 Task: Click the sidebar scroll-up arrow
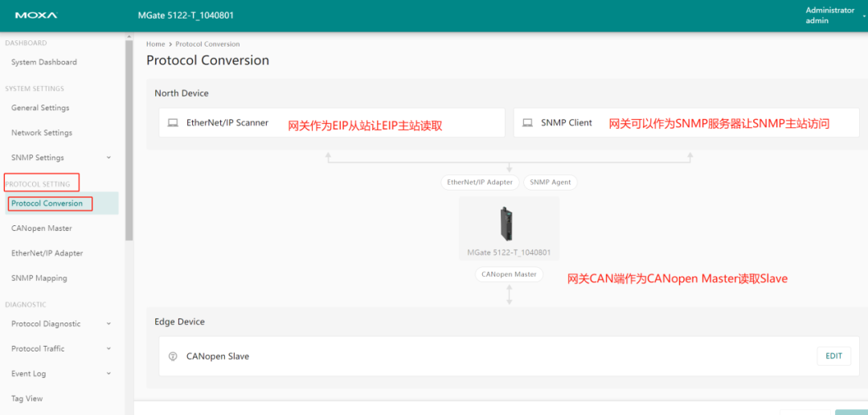click(x=129, y=36)
